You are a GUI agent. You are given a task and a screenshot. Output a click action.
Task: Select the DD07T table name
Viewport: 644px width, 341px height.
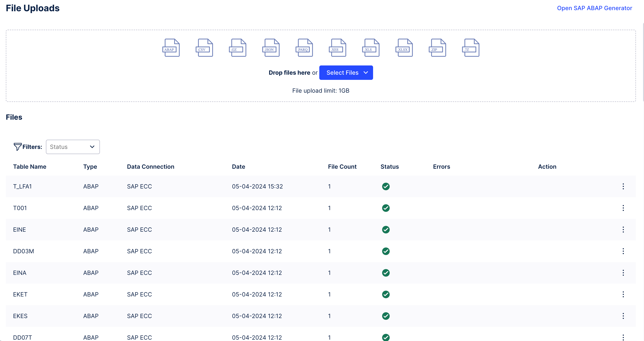tap(22, 337)
